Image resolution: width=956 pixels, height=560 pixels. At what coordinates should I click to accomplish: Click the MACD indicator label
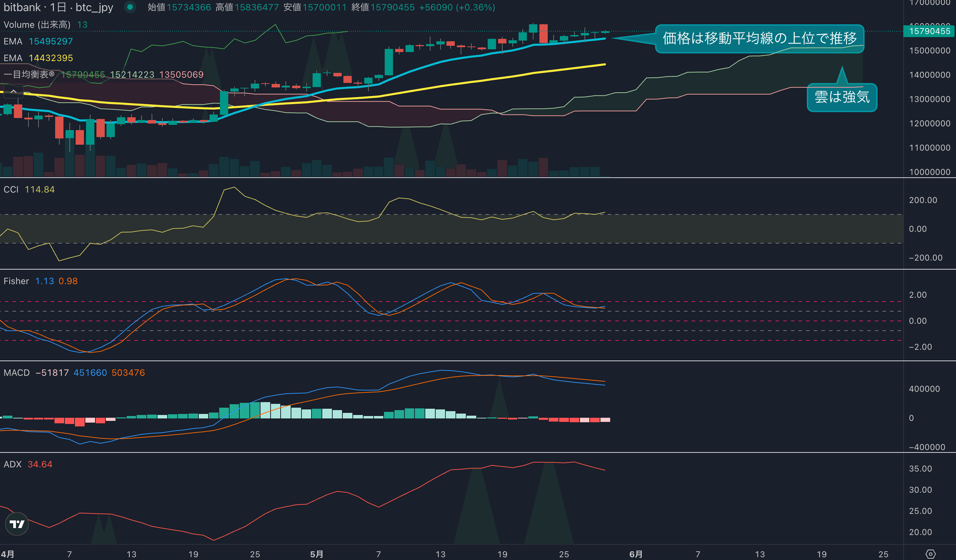(x=17, y=373)
